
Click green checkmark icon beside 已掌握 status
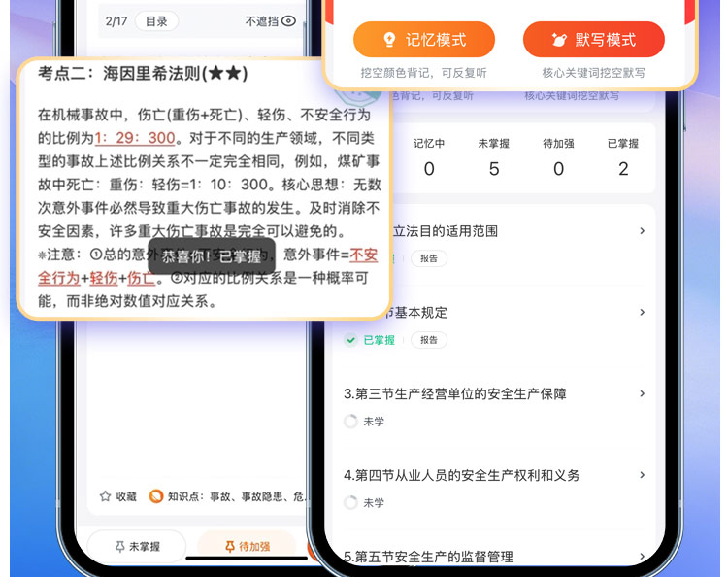click(351, 340)
